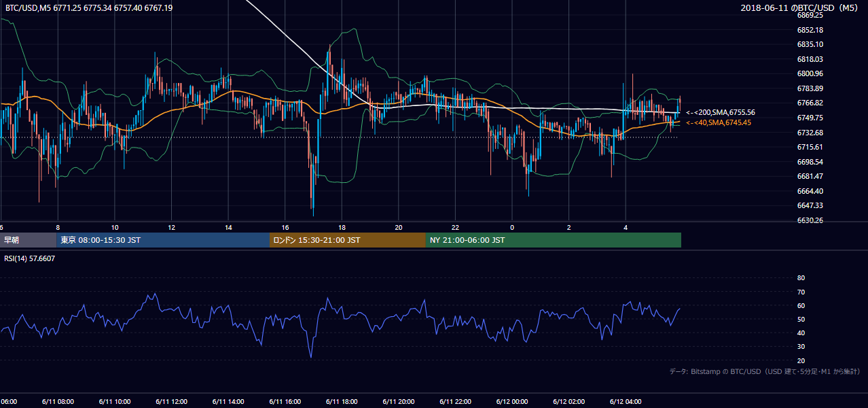Click the RSI(14) 57.6607 indicator label
Screen dimensions: 868x408
click(30, 258)
